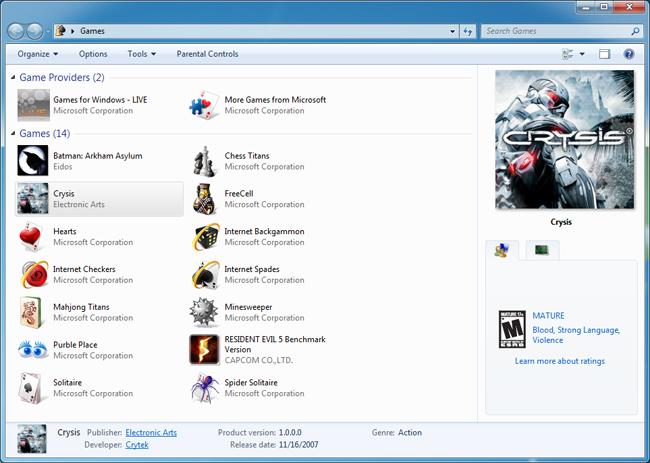Select the Batman: Arkham Asylum icon
Image resolution: width=650 pixels, height=463 pixels.
[33, 160]
